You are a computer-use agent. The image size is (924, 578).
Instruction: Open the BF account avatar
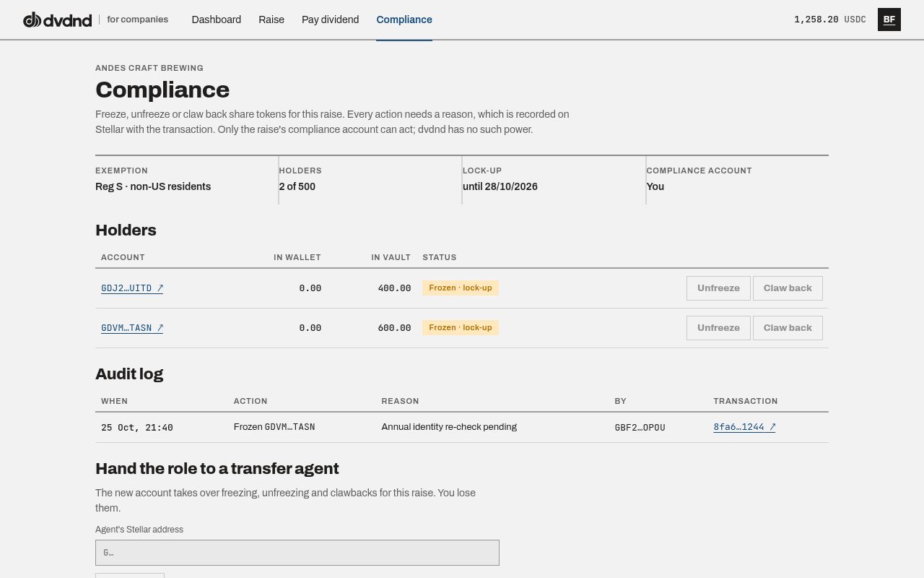889,20
